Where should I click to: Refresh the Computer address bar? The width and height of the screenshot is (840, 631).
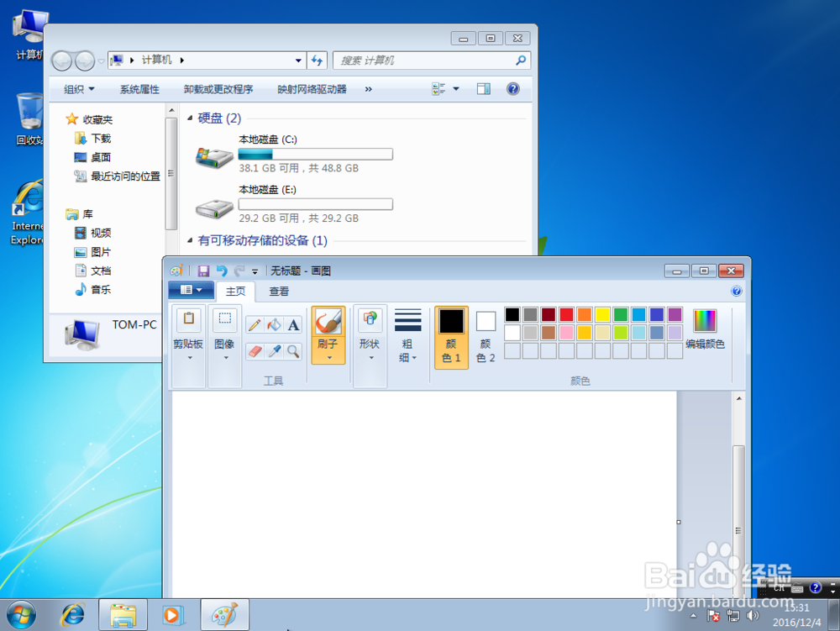click(x=318, y=60)
